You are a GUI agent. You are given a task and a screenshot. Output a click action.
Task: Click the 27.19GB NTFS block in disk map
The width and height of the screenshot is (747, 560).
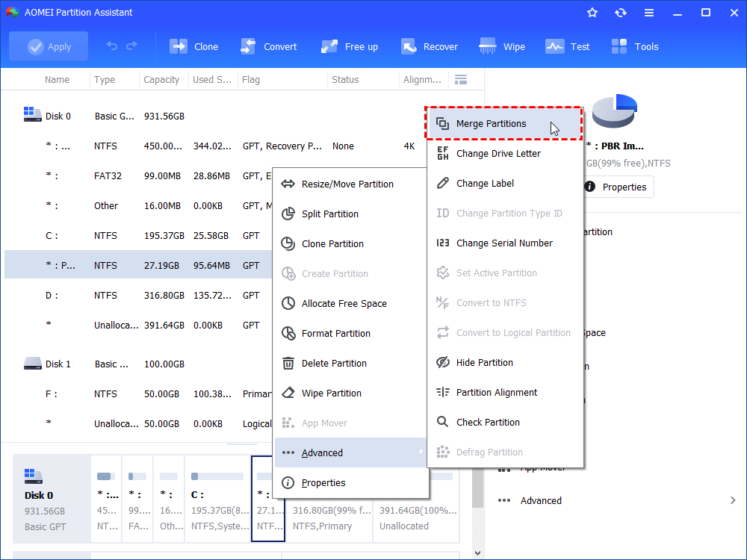pos(268,499)
